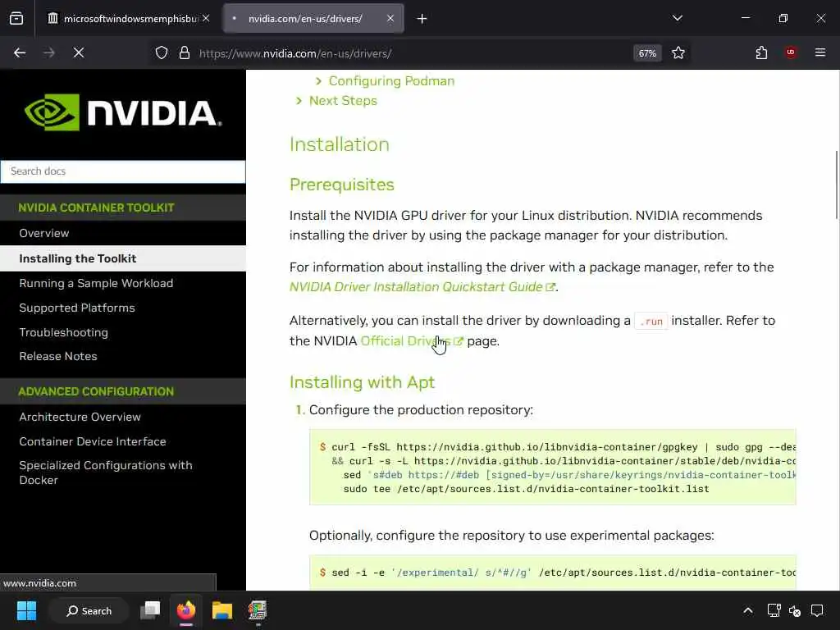840x630 pixels.
Task: Jump to Next Steps section
Action: [344, 101]
